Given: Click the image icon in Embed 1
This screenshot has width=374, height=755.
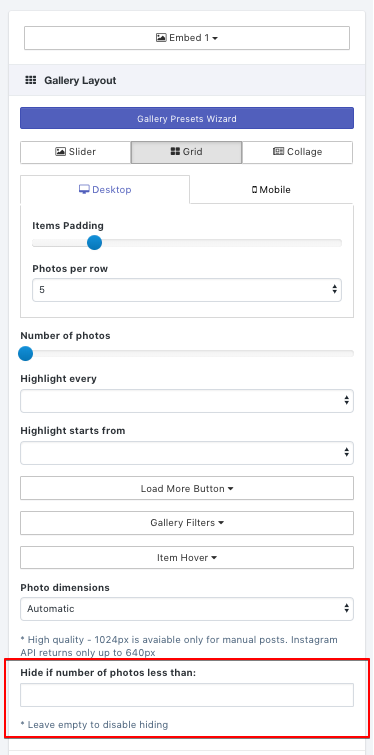Looking at the screenshot, I should [x=161, y=38].
